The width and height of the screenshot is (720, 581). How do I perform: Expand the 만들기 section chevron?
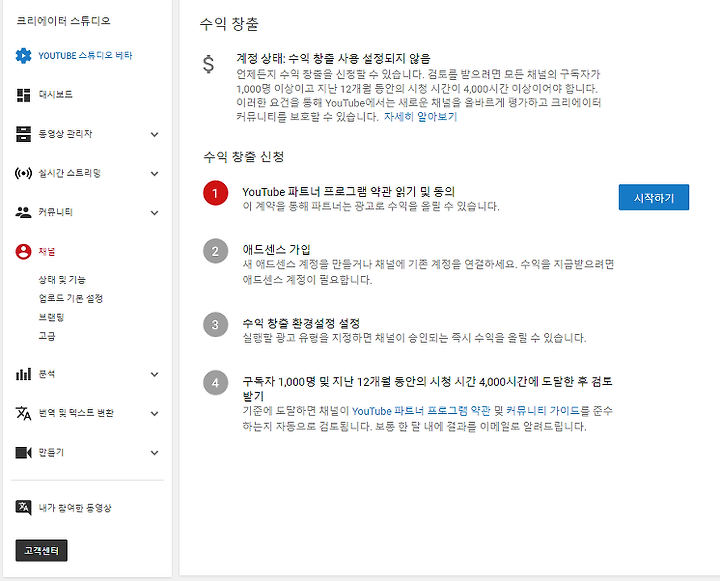(155, 453)
